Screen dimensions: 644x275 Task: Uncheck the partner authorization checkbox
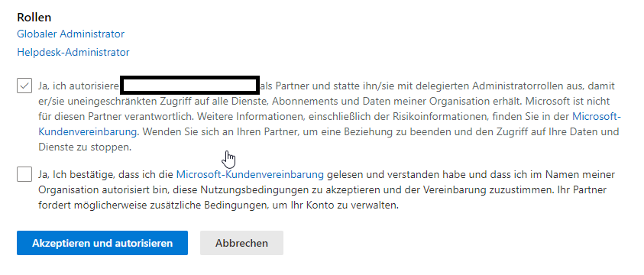(24, 86)
